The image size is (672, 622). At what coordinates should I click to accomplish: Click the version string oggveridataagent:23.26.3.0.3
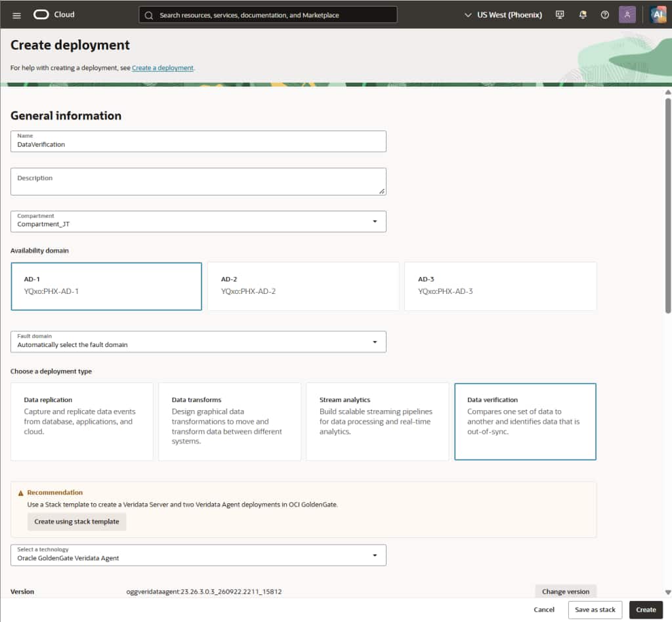click(204, 592)
